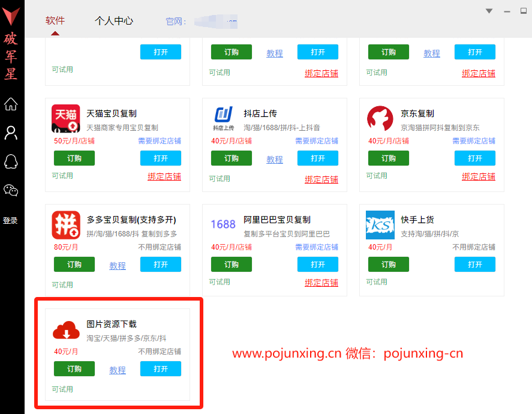Select the red cloud download icon
The image size is (532, 414).
pyautogui.click(x=66, y=330)
